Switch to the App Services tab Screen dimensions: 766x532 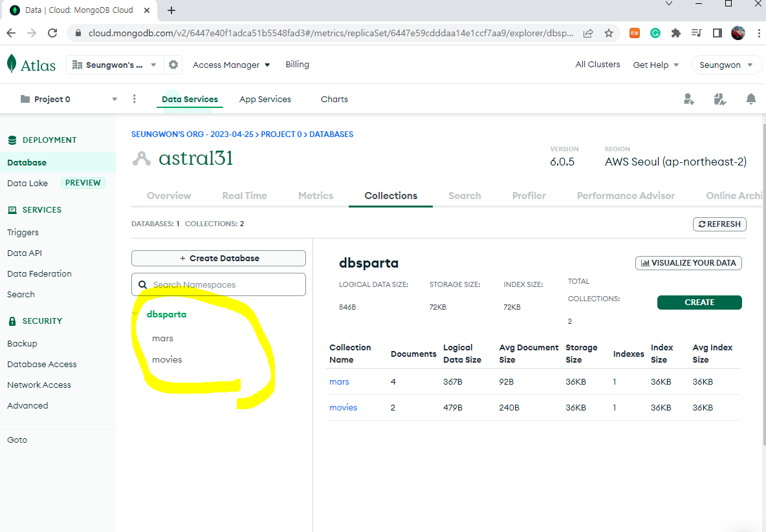(265, 99)
